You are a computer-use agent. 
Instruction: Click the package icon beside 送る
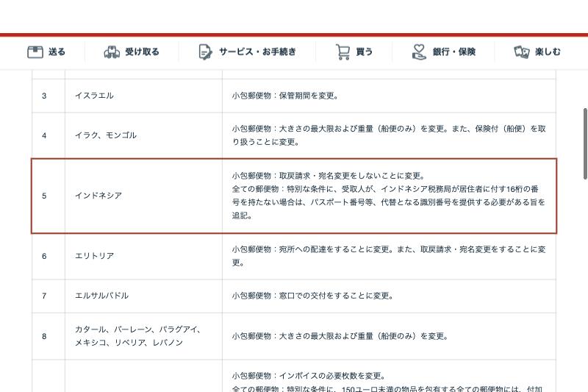[35, 51]
